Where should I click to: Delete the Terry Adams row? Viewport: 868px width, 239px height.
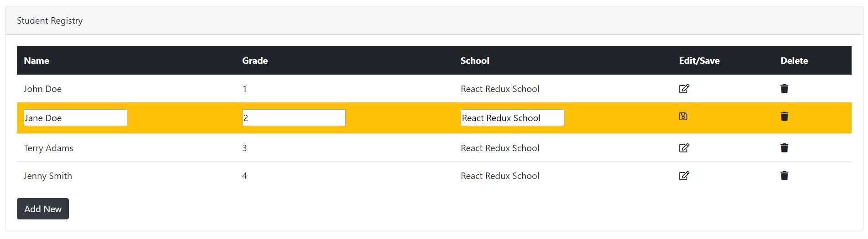pyautogui.click(x=784, y=148)
